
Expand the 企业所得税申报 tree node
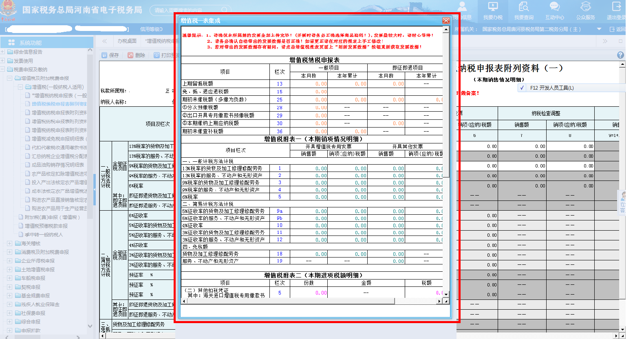point(9,261)
